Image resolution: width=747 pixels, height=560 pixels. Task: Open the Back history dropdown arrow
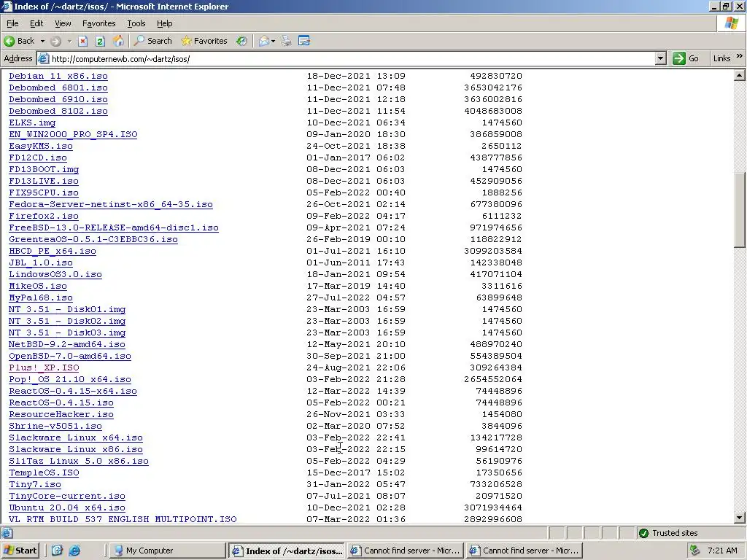[x=42, y=41]
